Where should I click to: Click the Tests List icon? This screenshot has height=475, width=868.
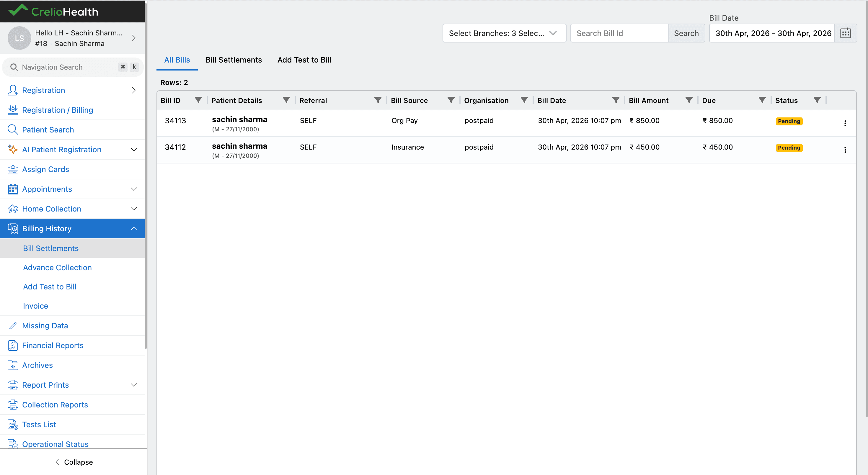pyautogui.click(x=13, y=424)
